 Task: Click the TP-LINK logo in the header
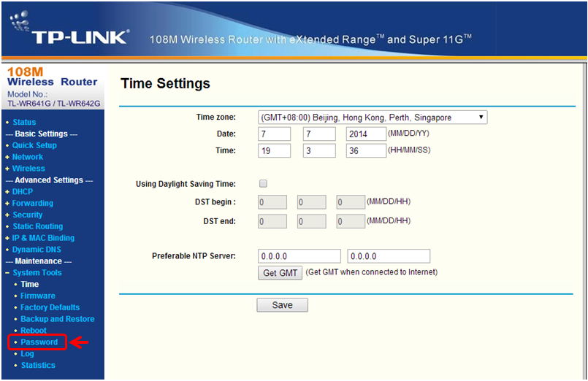69,28
